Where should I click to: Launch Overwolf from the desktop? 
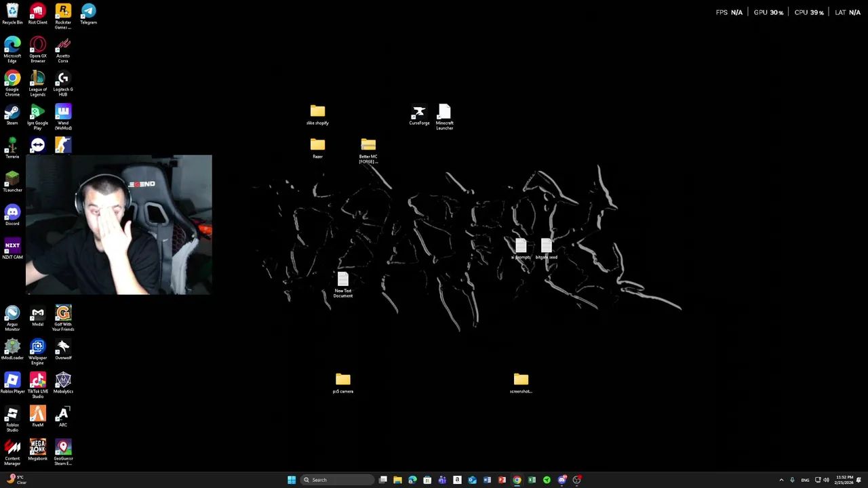63,350
